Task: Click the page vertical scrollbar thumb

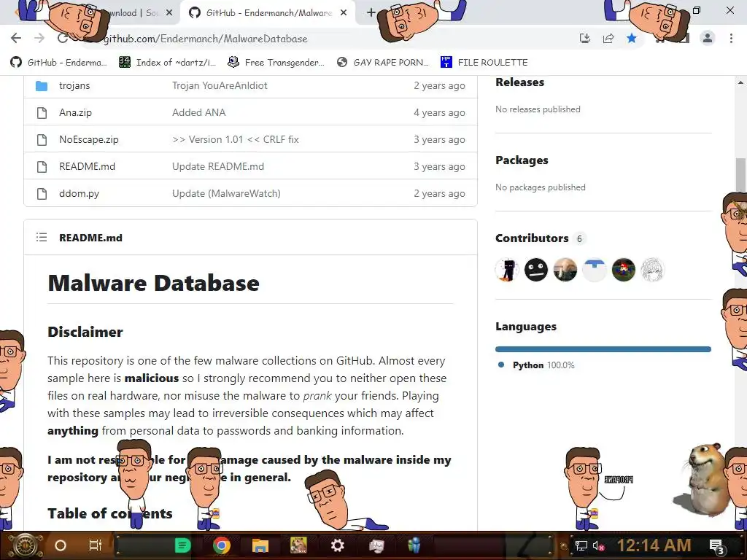Action: pyautogui.click(x=740, y=174)
